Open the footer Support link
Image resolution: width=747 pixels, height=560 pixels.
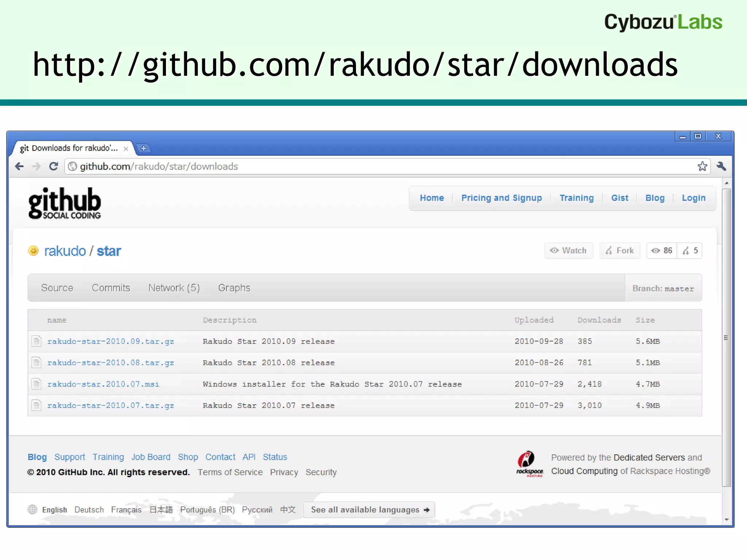pyautogui.click(x=70, y=457)
